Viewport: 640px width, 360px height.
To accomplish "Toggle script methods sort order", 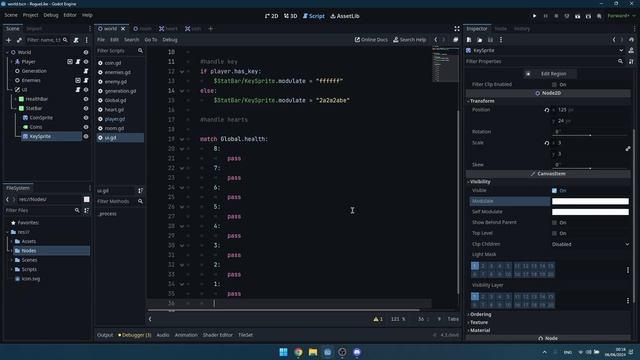I will 140,191.
